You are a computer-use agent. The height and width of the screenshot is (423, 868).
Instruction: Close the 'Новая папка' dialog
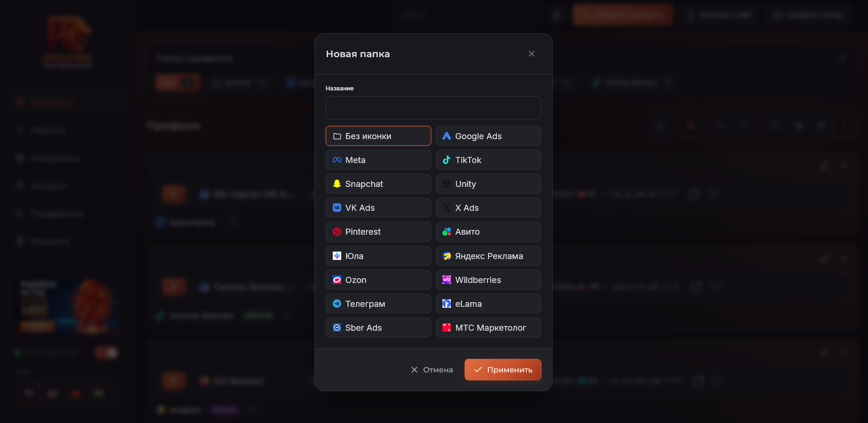tap(531, 54)
